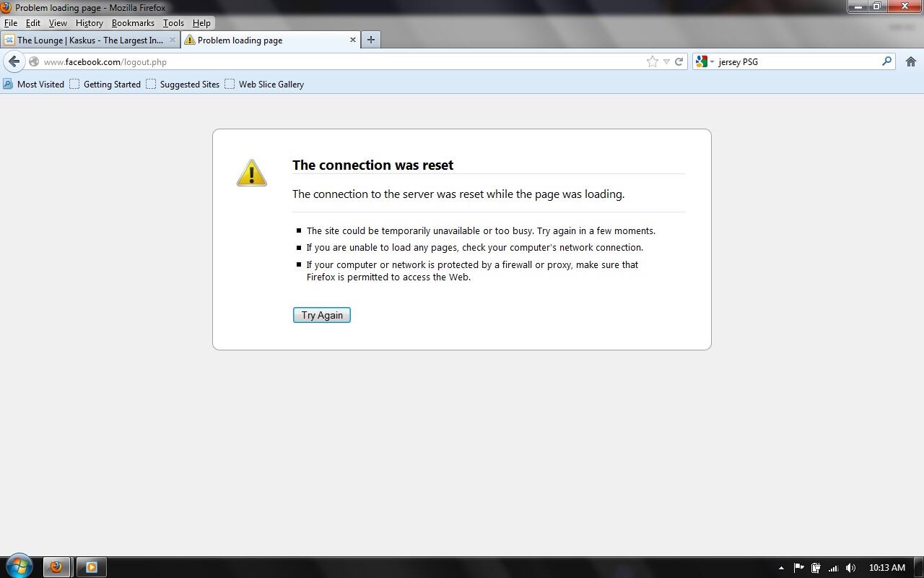Click the media player taskbar icon
The width and height of the screenshot is (924, 578).
coord(92,567)
